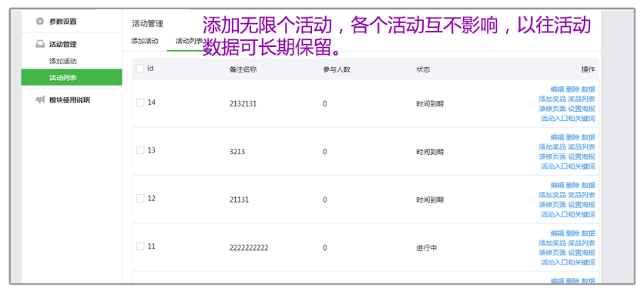The image size is (644, 296).
Task: Click 添加奖品 for activity 2132131
Action: [x=552, y=99]
